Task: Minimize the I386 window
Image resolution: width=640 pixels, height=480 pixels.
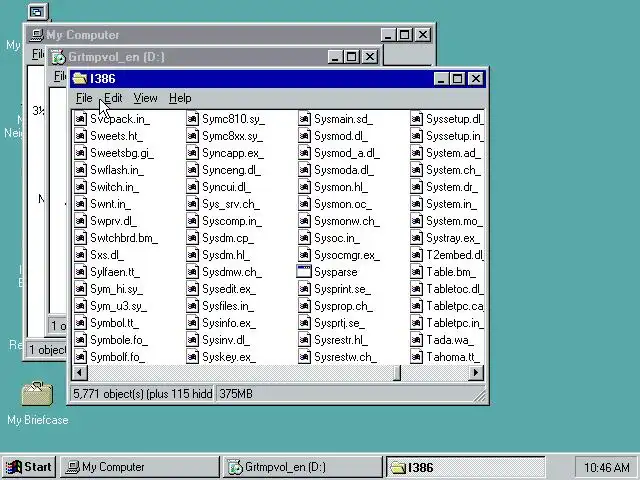Action: coord(441,78)
